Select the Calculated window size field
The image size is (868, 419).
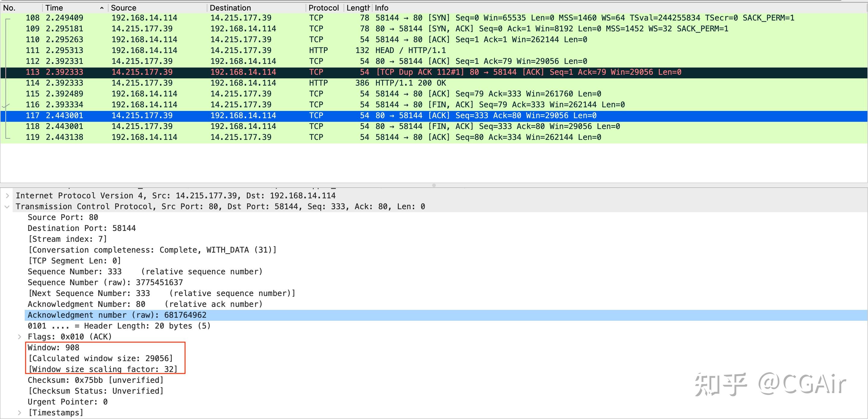(x=100, y=358)
